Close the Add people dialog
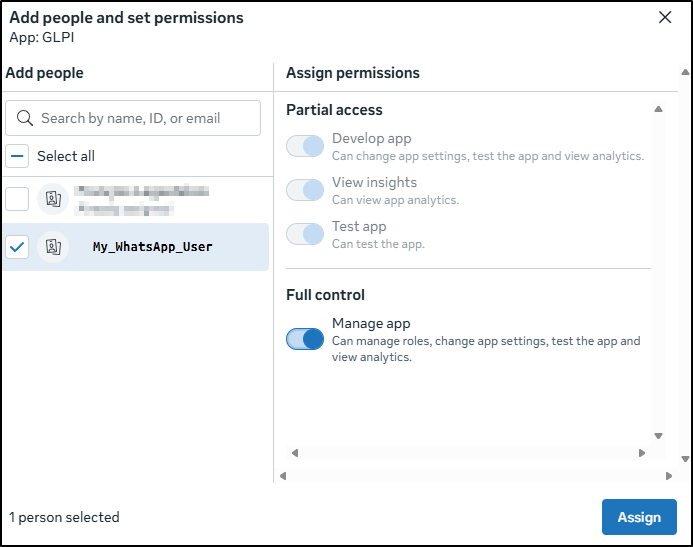The width and height of the screenshot is (693, 547). coord(665,17)
